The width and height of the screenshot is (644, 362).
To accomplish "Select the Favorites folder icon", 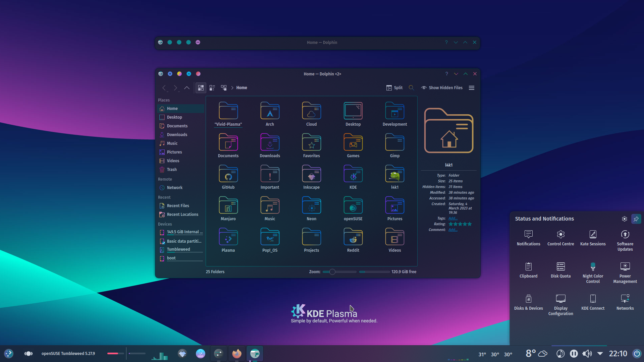I will pos(311,142).
